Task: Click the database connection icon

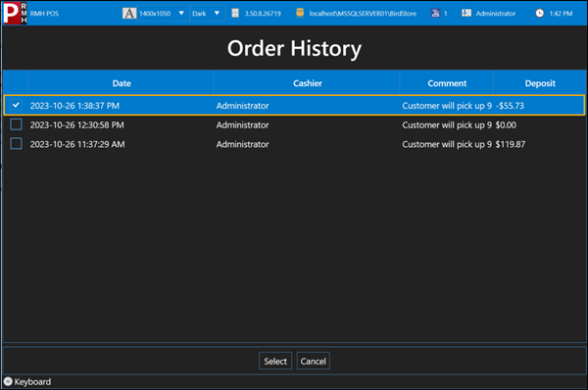Action: 300,13
